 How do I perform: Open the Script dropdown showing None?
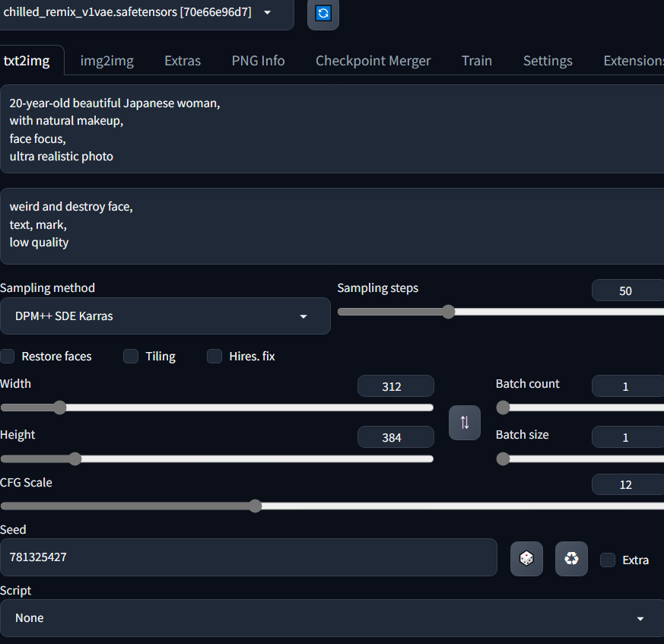332,618
